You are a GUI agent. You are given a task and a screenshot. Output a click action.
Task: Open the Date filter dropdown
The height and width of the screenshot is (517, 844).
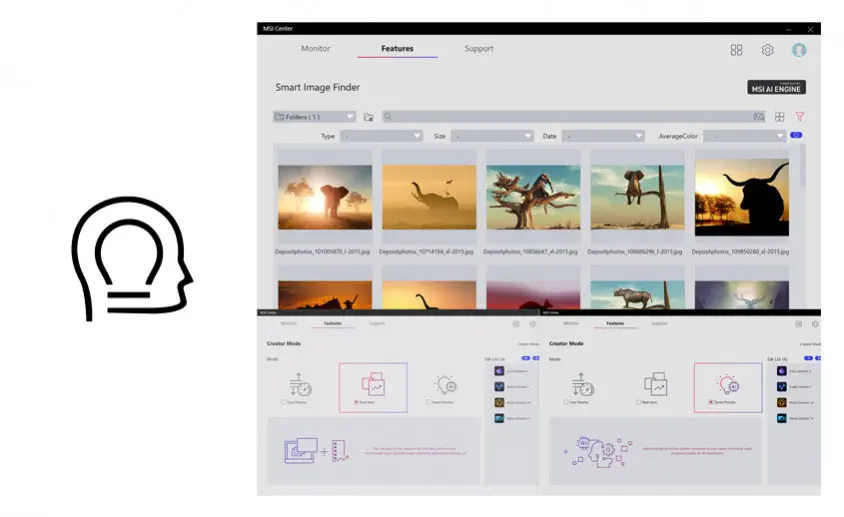[603, 136]
